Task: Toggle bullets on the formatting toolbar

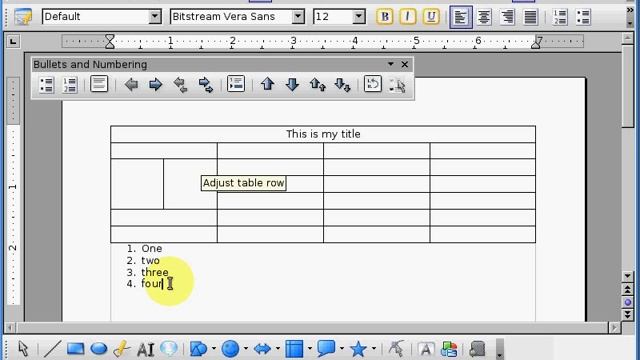Action: [x=583, y=17]
